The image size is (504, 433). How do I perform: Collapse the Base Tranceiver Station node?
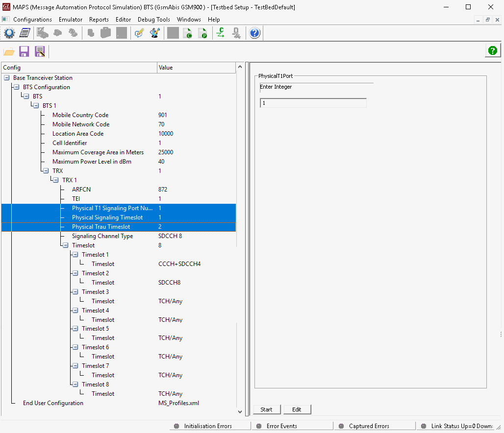pyautogui.click(x=6, y=77)
